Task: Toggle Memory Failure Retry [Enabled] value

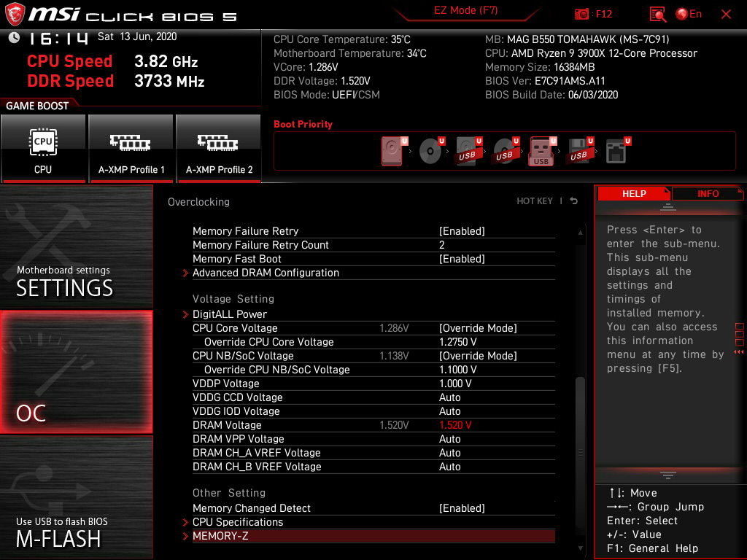Action: 462,231
